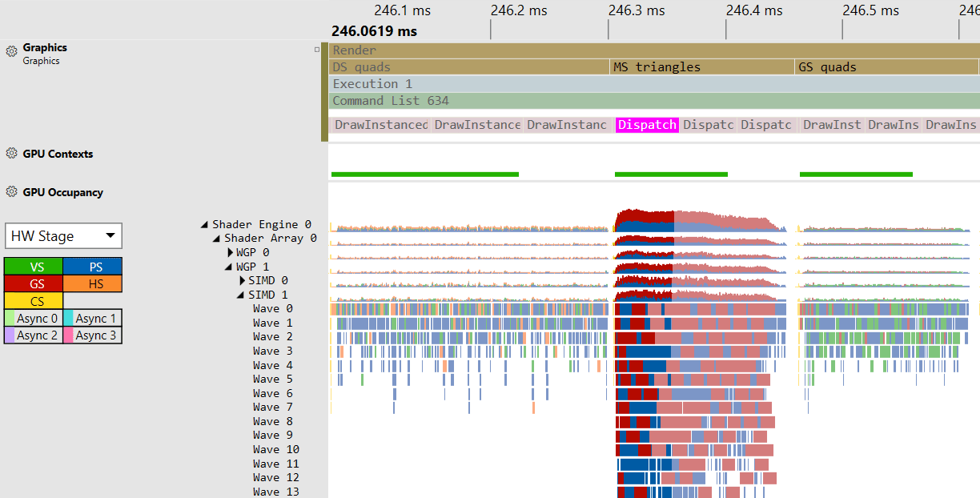Open the GPU Occupancy settings gear
Viewport: 980px width, 498px height.
(11, 192)
